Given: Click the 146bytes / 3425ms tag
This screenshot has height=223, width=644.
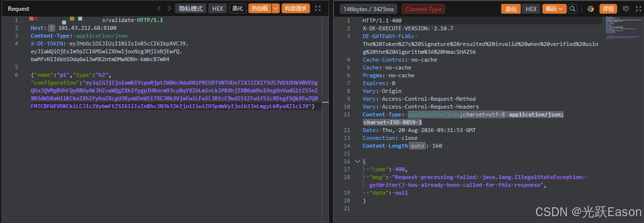Looking at the screenshot, I should tap(368, 9).
